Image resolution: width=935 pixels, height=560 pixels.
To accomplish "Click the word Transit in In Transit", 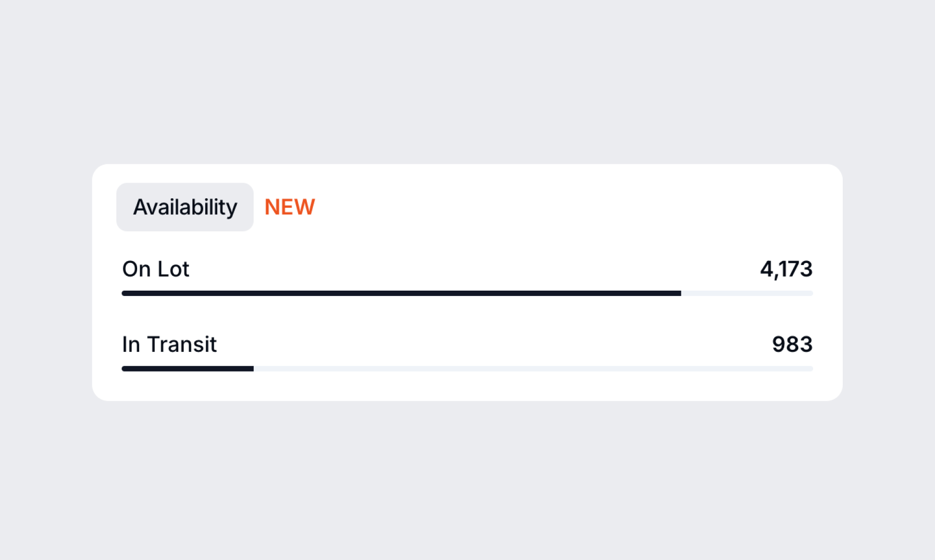I will point(182,344).
